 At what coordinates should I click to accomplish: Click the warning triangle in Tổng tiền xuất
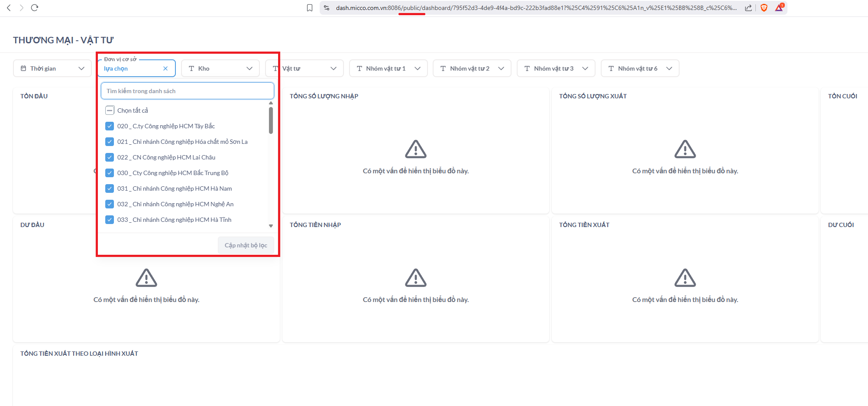685,278
